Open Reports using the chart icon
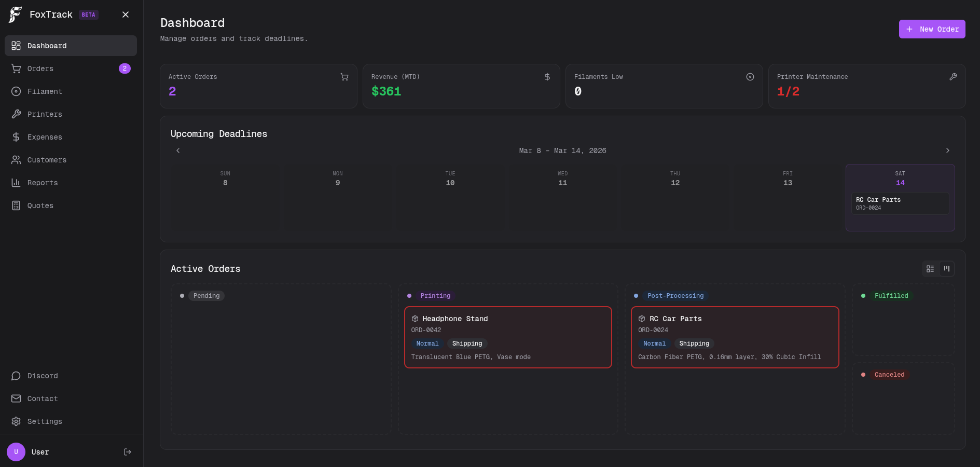 tap(16, 183)
